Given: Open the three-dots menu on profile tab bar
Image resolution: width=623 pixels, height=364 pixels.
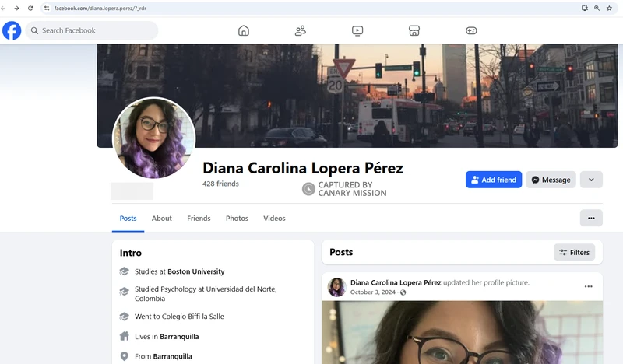Looking at the screenshot, I should coord(591,218).
